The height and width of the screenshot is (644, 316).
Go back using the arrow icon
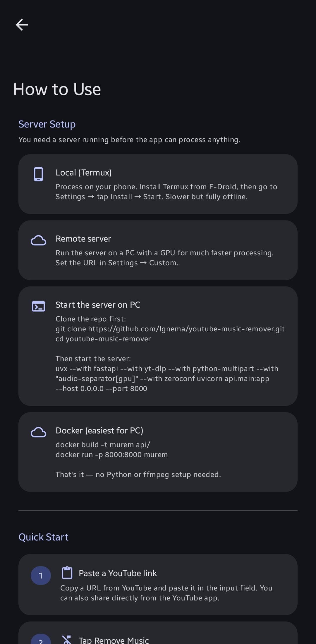[x=22, y=25]
